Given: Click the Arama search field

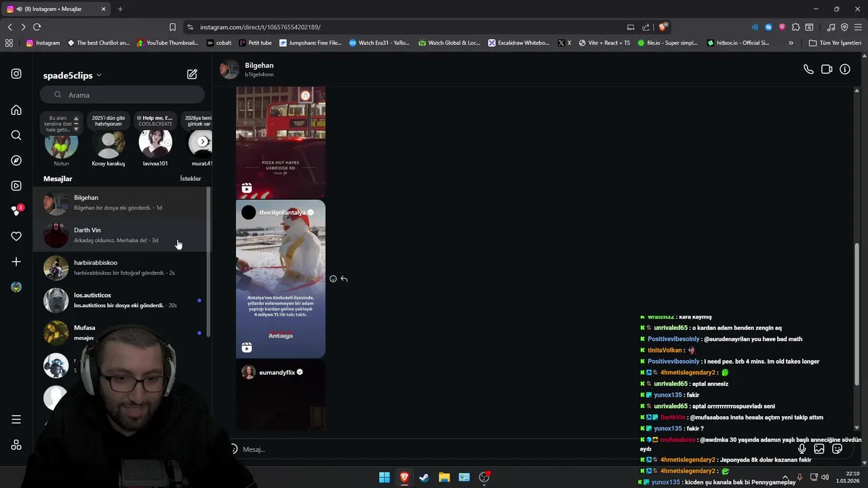Looking at the screenshot, I should (x=122, y=95).
